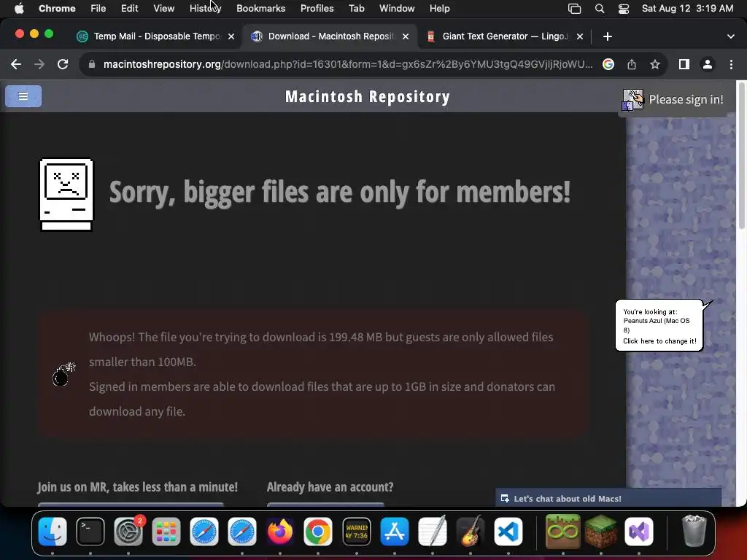Click the Stage Manager menu bar icon
This screenshot has height=560, width=747.
click(575, 9)
